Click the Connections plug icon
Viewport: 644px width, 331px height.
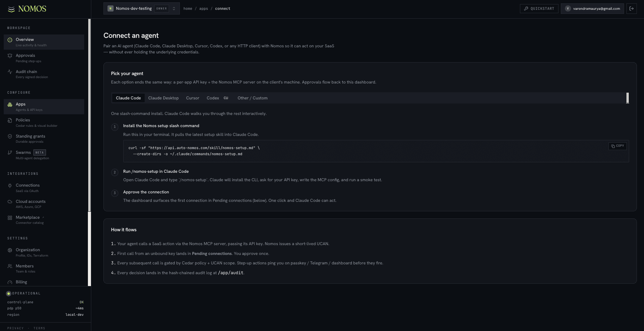pos(10,185)
